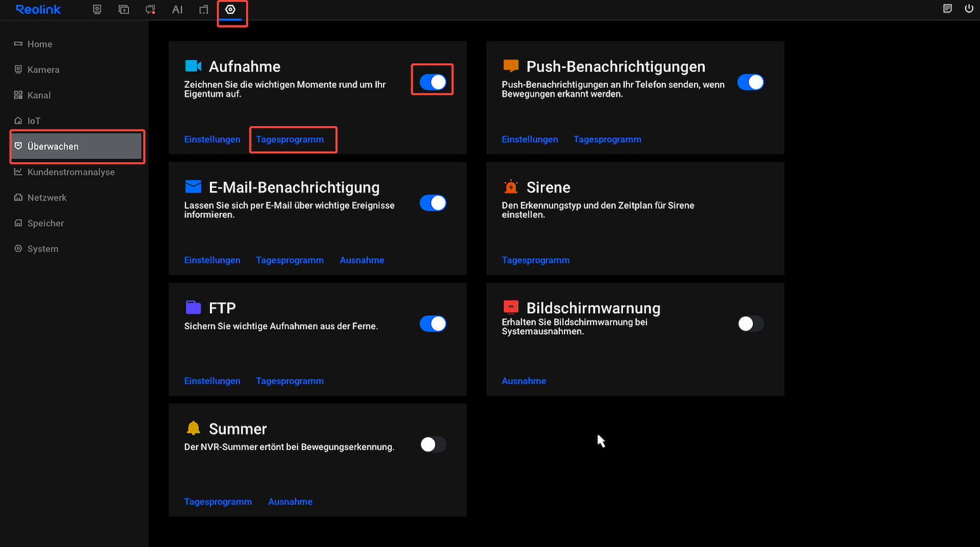Viewport: 980px width, 547px height.
Task: Click the Push-Benachrichtigungen heading
Action: tap(616, 67)
